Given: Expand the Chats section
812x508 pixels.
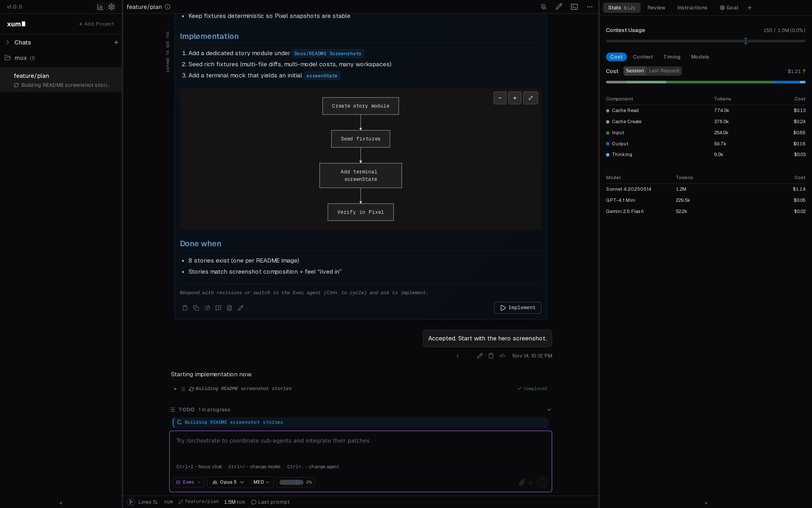Looking at the screenshot, I should tap(8, 42).
